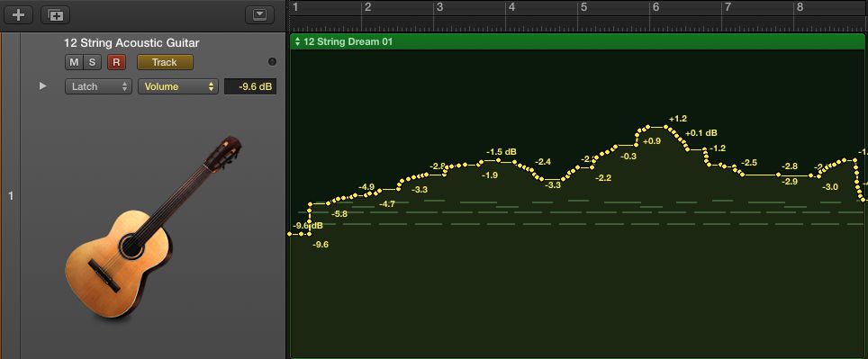Toggle record enable R button
The image size is (868, 359).
tap(116, 62)
